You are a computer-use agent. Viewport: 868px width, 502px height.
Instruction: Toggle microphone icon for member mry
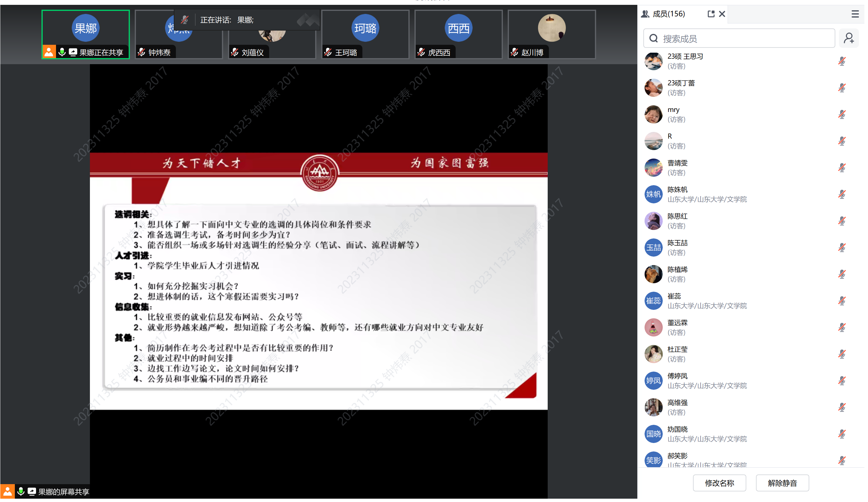(x=841, y=115)
